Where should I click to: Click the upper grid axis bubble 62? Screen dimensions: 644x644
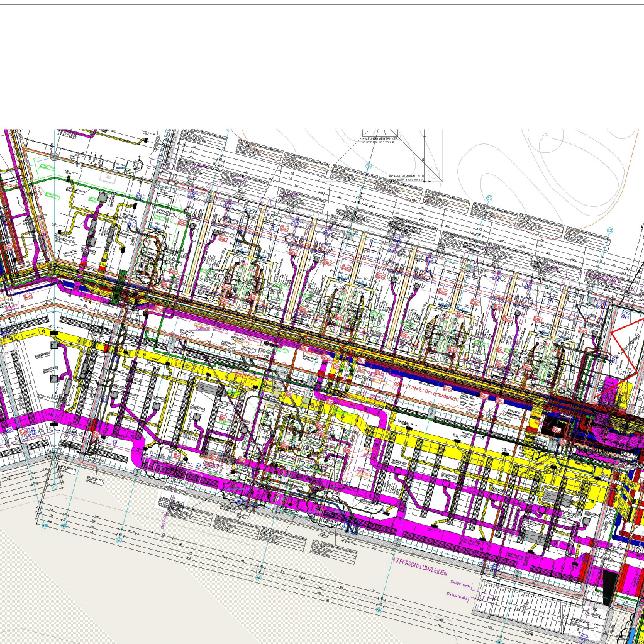[609, 231]
